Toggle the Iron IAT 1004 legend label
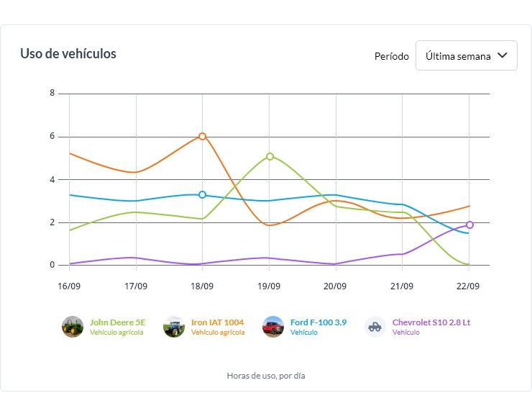Image resolution: width=532 pixels, height=416 pixels. 217,322
